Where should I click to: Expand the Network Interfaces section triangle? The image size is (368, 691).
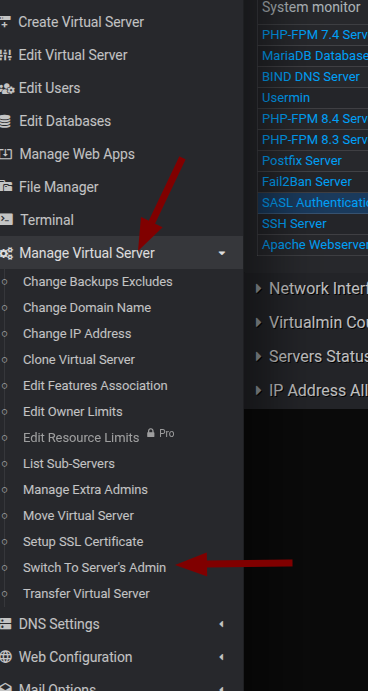pos(259,288)
